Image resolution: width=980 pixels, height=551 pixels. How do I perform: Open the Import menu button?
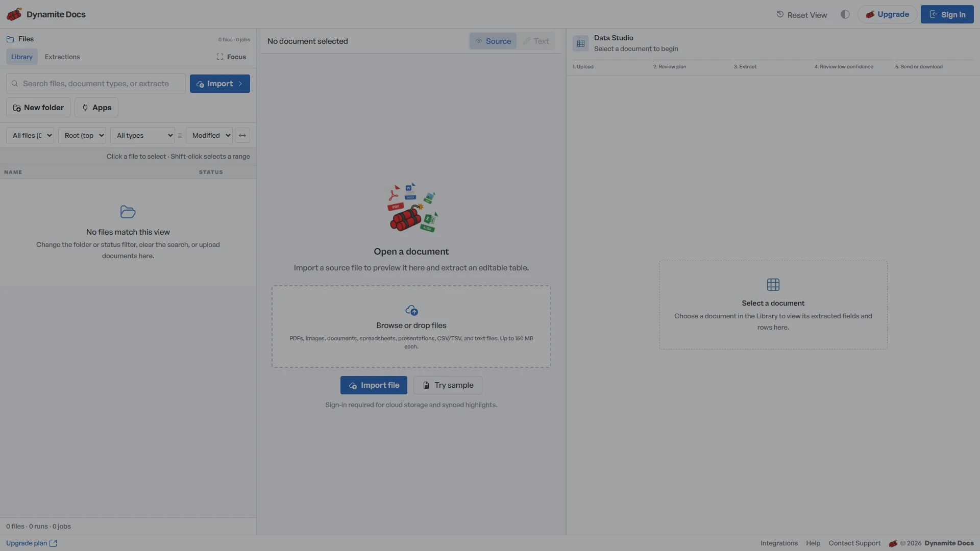click(220, 84)
